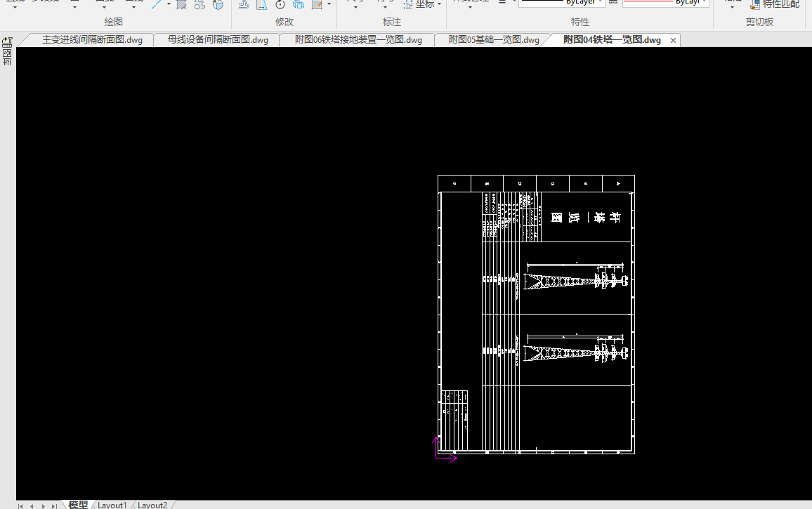Click the 杆塔一览图 title text in the drawing

586,218
